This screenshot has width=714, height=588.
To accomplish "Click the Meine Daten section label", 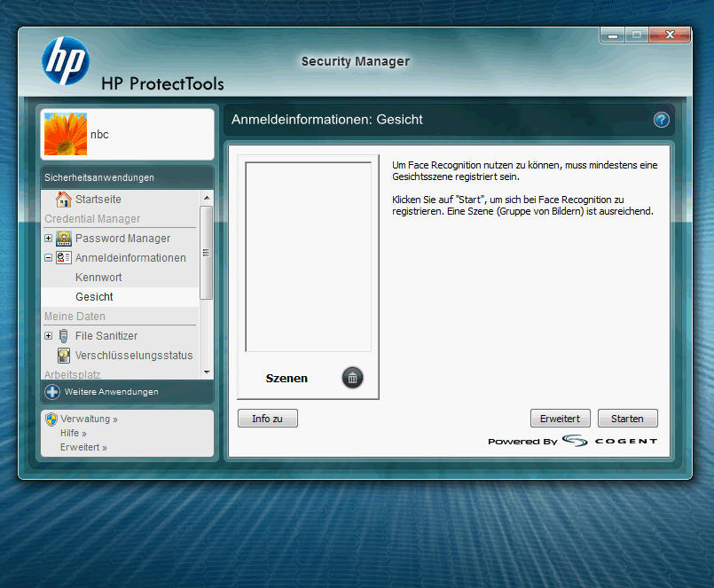I will (75, 316).
